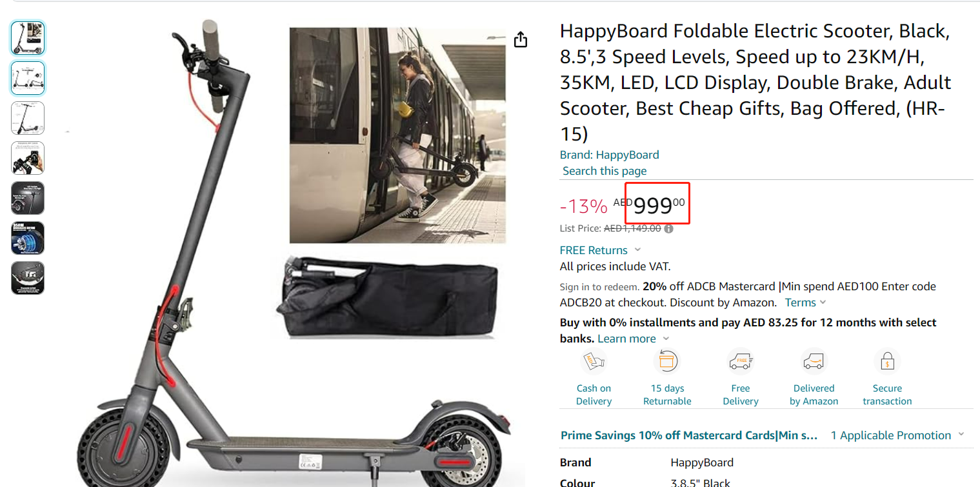Image resolution: width=980 pixels, height=487 pixels.
Task: Click the Cash on Delivery icon
Action: pos(594,362)
